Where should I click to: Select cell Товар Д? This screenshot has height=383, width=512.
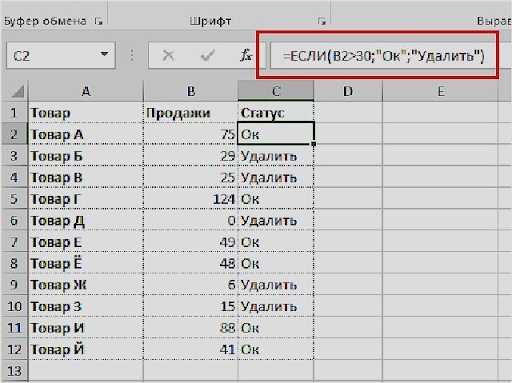click(x=86, y=220)
